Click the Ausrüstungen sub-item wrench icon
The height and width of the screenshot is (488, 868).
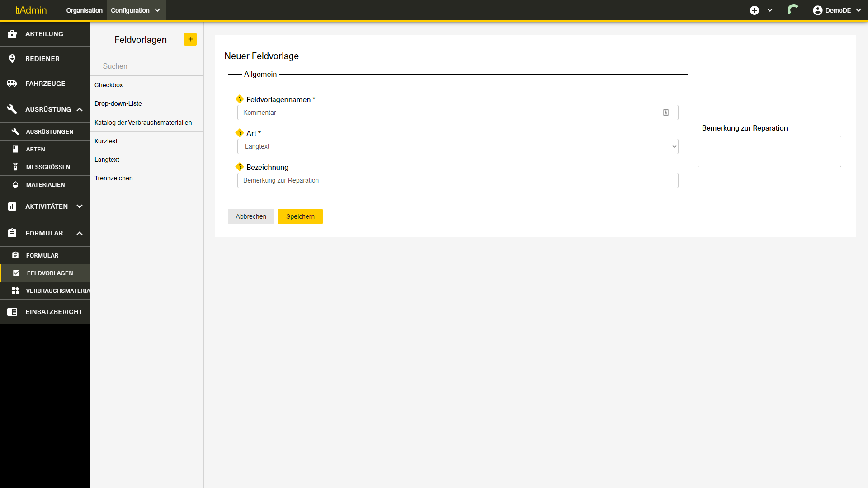15,131
